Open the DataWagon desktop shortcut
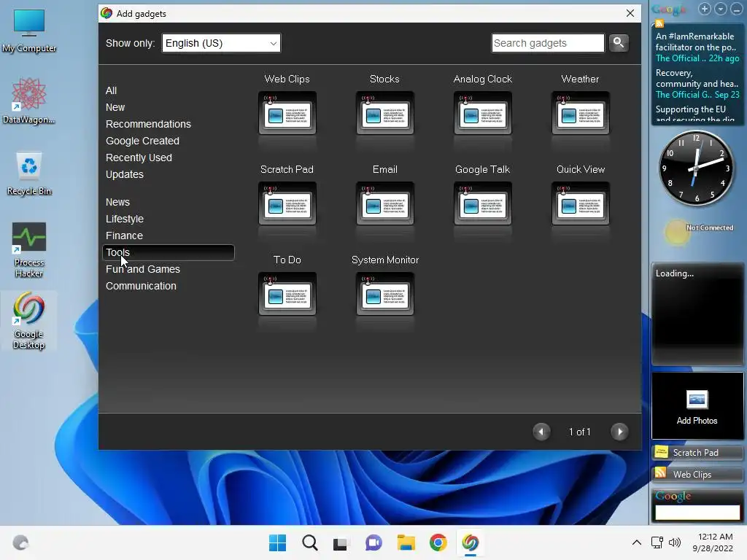Image resolution: width=747 pixels, height=560 pixels. pos(29,101)
